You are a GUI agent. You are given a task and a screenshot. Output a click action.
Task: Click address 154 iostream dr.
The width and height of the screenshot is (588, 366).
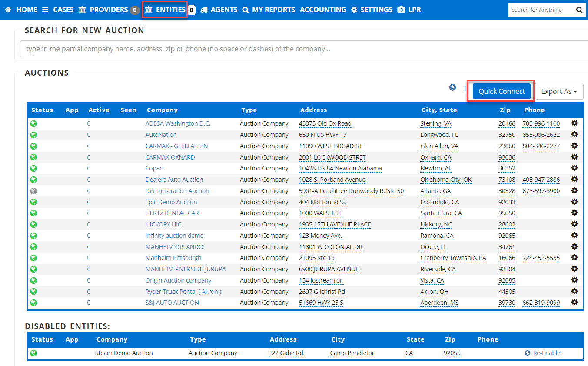coord(321,280)
